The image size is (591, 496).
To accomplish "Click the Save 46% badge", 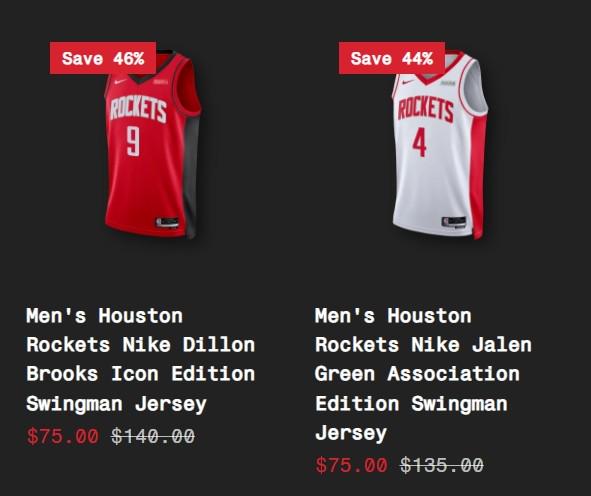I will coord(103,58).
